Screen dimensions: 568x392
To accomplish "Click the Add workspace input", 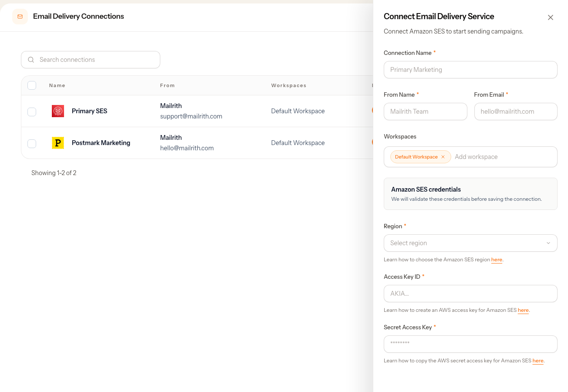I will tap(503, 157).
